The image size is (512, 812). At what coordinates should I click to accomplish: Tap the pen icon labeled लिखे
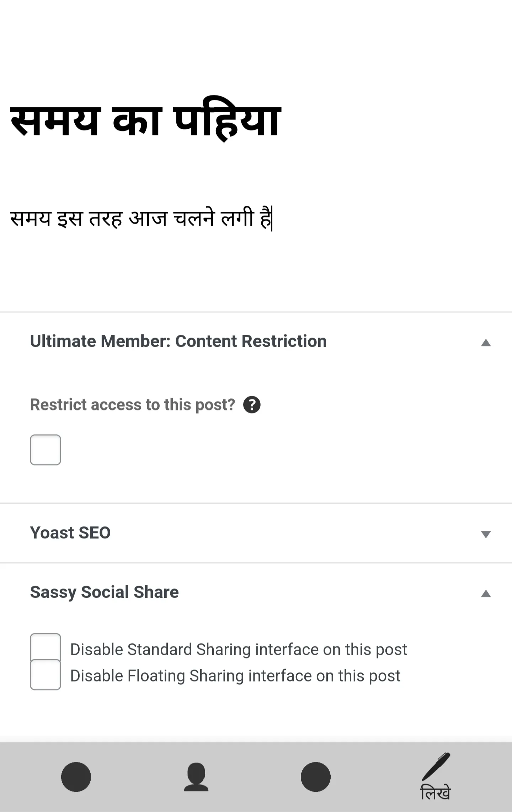pyautogui.click(x=436, y=767)
